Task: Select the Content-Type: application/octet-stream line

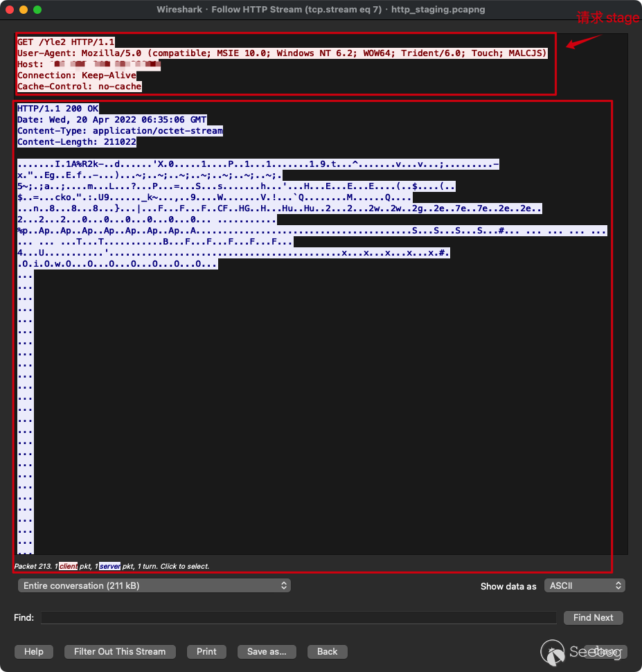Action: [x=120, y=131]
